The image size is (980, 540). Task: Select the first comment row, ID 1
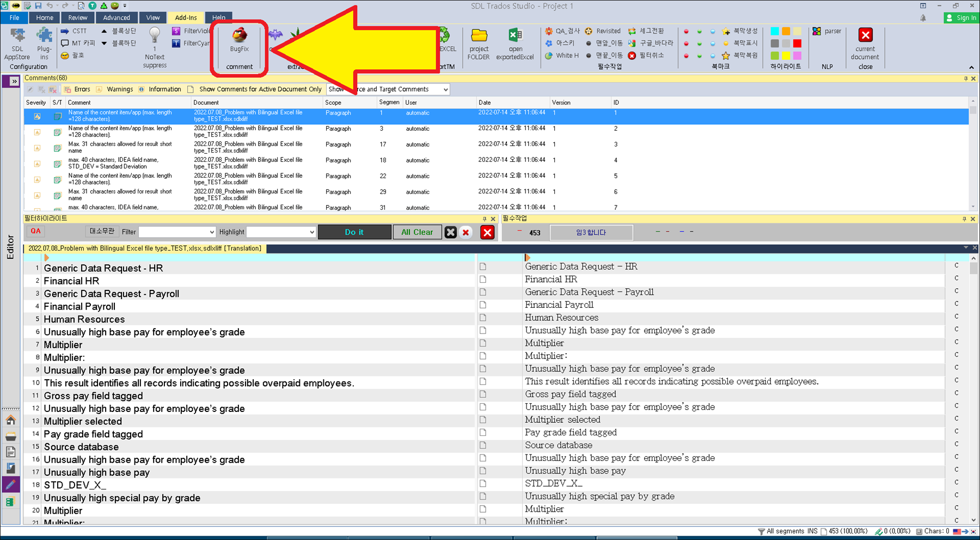click(496, 116)
